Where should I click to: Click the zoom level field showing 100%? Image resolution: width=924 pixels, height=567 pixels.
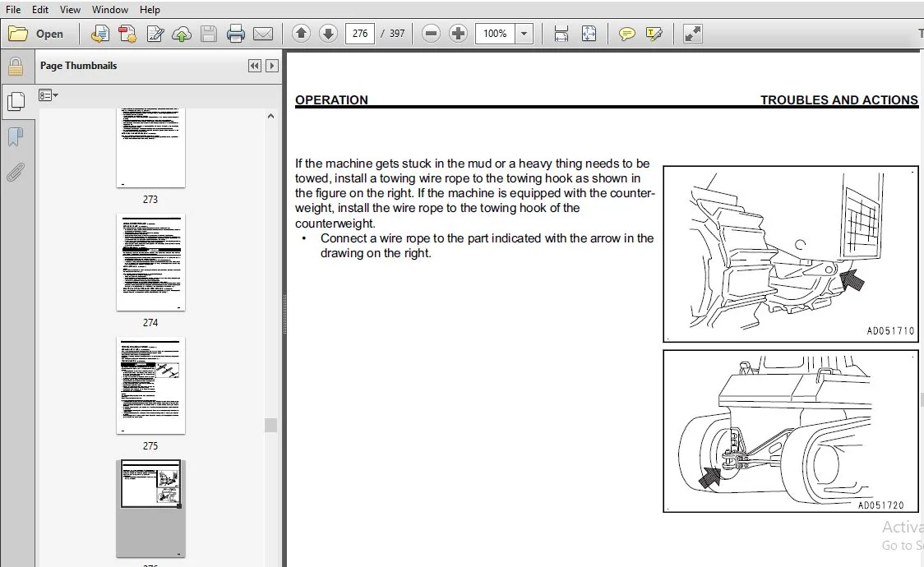click(495, 34)
